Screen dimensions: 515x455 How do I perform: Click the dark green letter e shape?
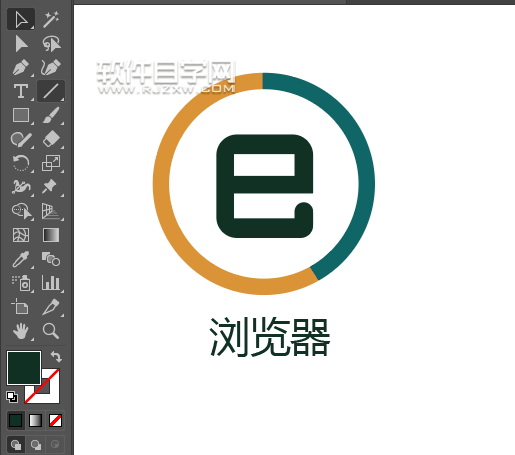[265, 186]
